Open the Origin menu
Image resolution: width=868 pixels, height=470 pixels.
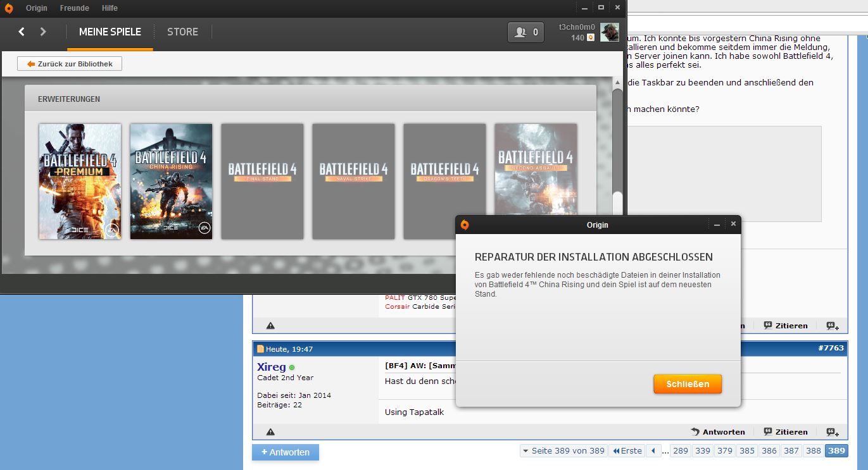[x=37, y=8]
